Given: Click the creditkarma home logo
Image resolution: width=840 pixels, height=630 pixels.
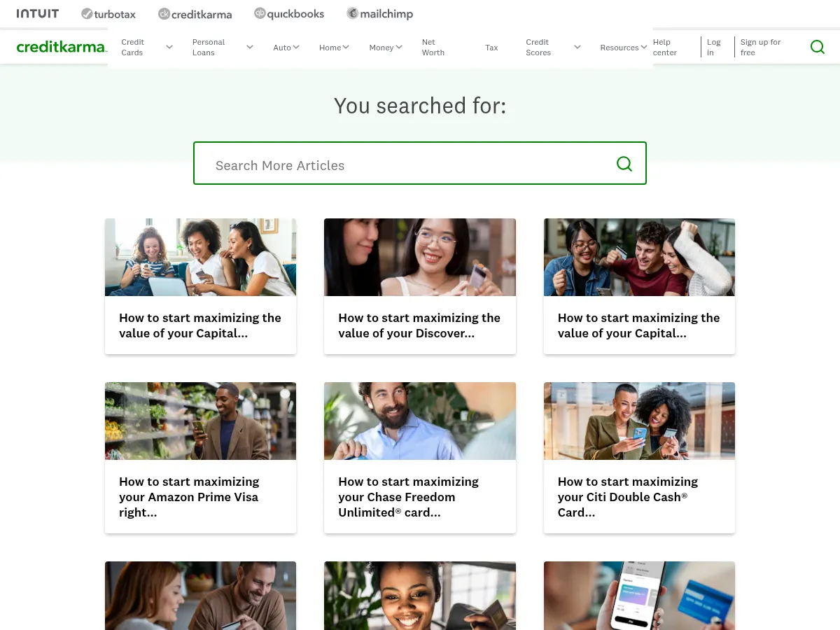Looking at the screenshot, I should [62, 47].
